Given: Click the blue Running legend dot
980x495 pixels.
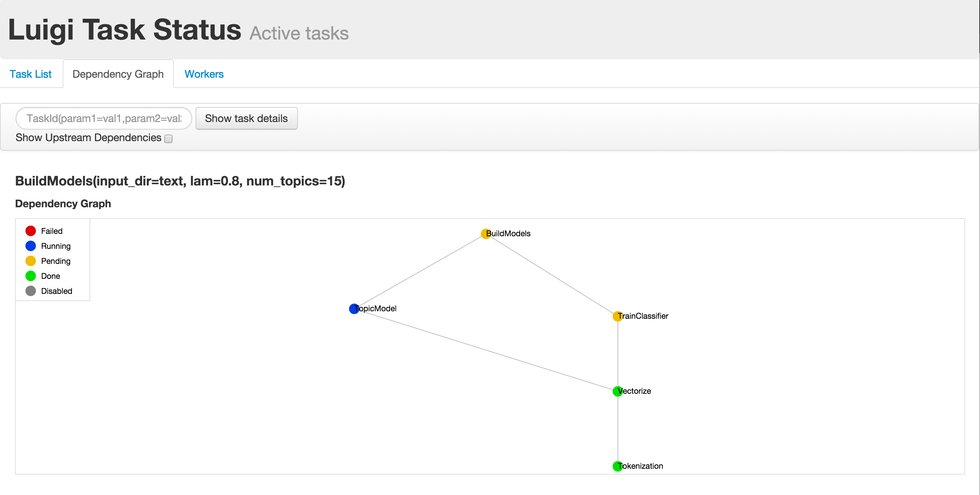Looking at the screenshot, I should (x=30, y=246).
